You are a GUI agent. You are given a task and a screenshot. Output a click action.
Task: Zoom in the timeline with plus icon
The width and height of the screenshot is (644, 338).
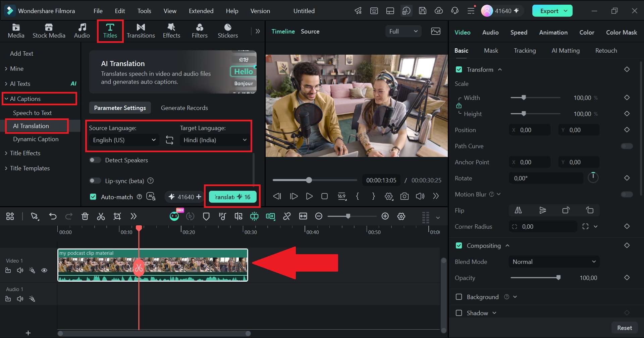[x=385, y=216]
